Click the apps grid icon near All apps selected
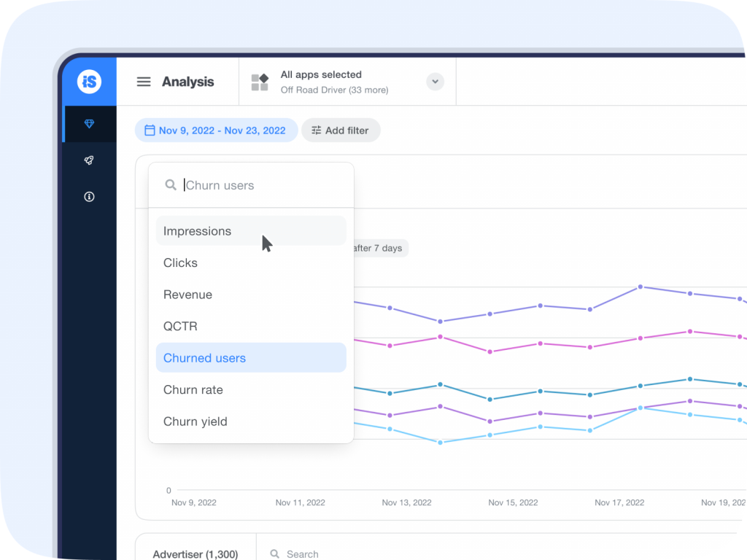Image resolution: width=747 pixels, height=560 pixels. pos(260,81)
